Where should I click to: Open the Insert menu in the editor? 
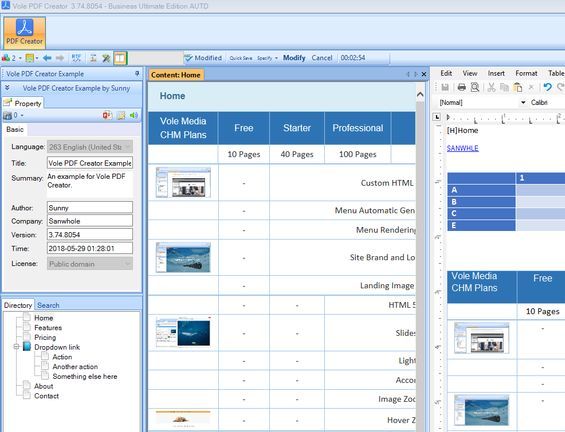pyautogui.click(x=496, y=73)
